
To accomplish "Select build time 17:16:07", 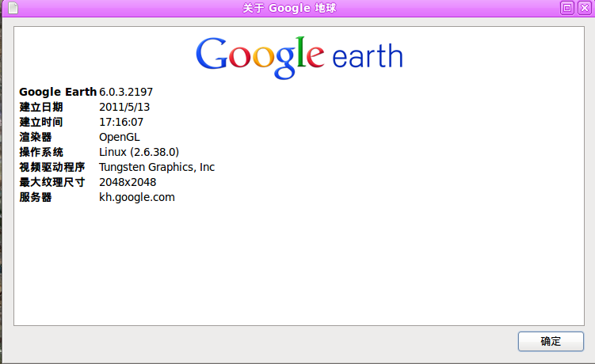I will point(121,122).
